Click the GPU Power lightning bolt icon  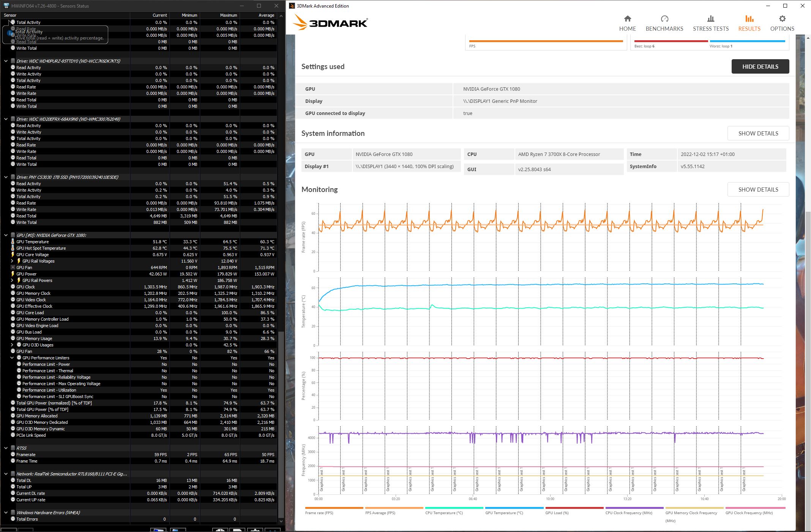13,274
